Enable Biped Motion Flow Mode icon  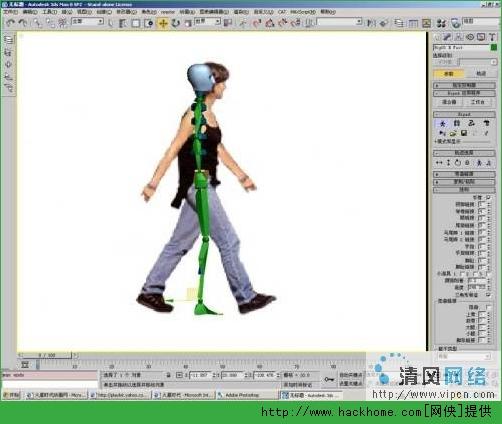(x=471, y=123)
